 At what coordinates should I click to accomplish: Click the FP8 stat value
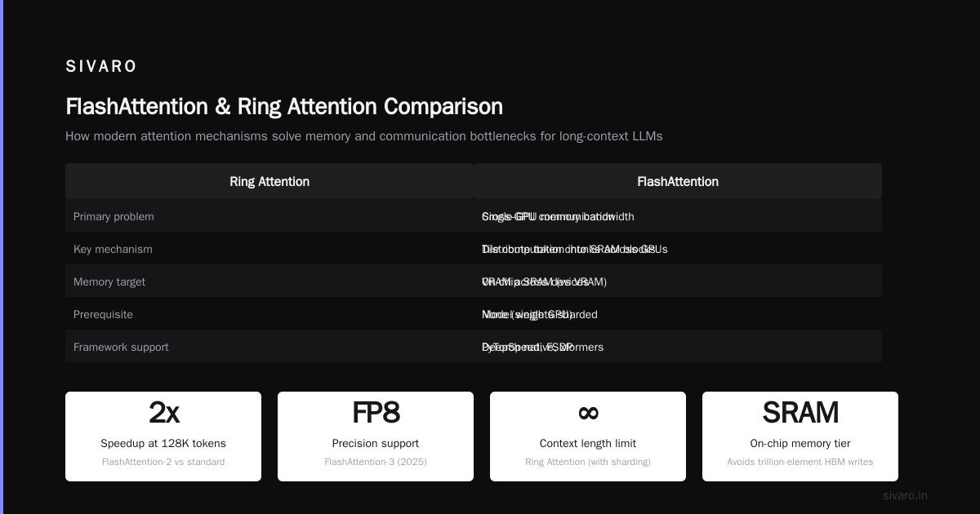(376, 413)
